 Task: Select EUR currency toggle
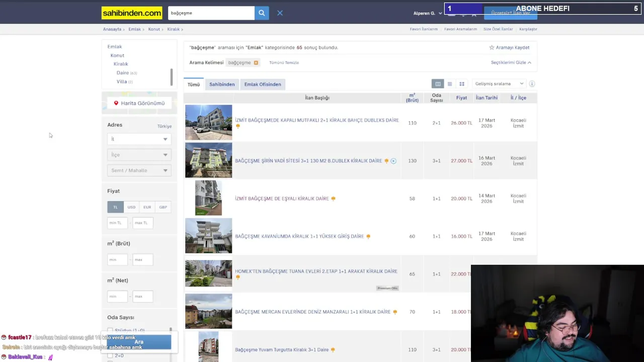click(x=147, y=207)
